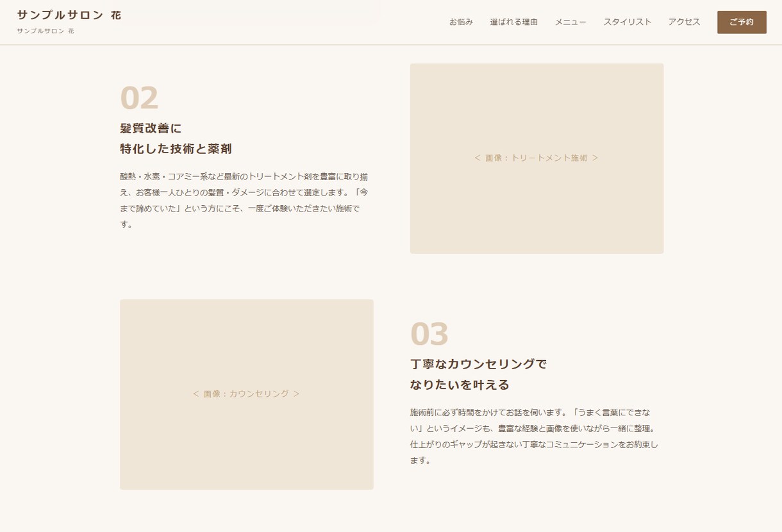Click the small サンプルサロン 花 subtitle text
Screen dimensions: 782x532
46,31
